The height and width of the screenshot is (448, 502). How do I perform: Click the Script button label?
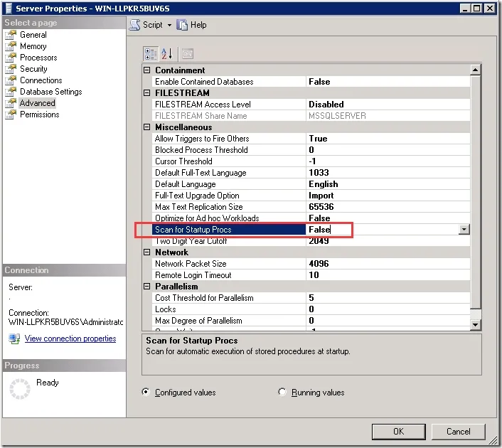point(152,25)
